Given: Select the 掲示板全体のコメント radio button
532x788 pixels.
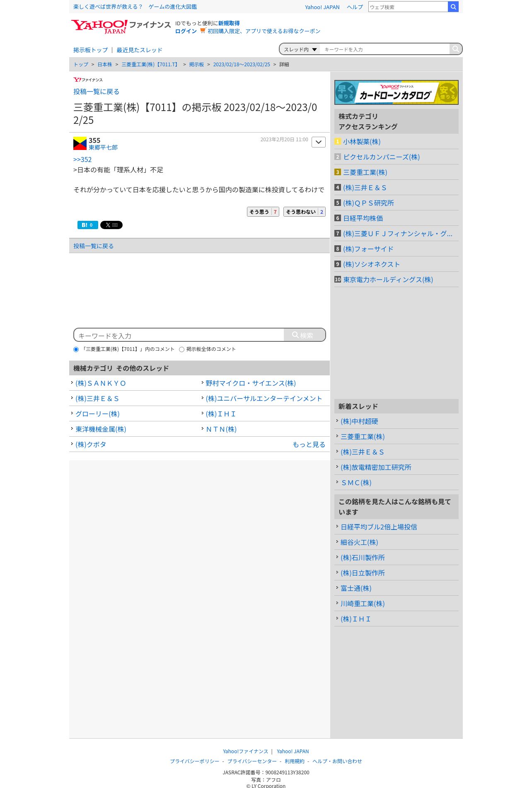Looking at the screenshot, I should point(181,349).
